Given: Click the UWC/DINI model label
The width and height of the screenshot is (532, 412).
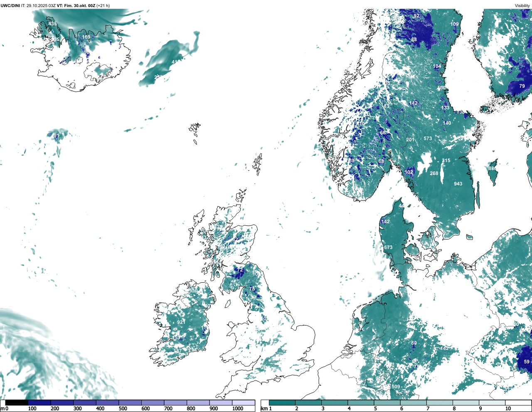Looking at the screenshot, I should (10, 5).
